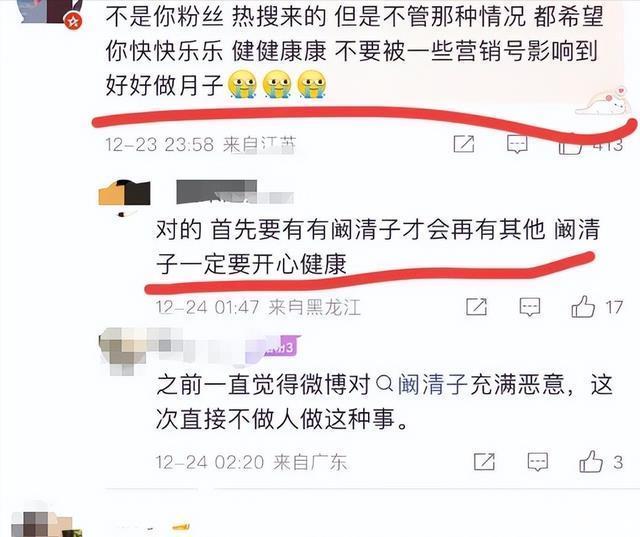The width and height of the screenshot is (640, 537).
Task: Click the cat sticker decoration
Action: 604,102
